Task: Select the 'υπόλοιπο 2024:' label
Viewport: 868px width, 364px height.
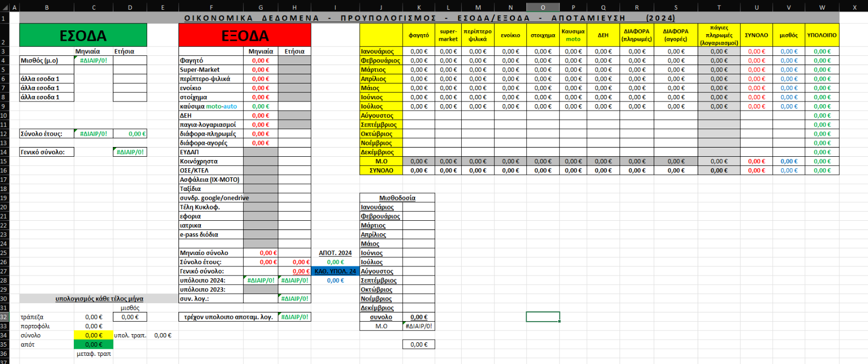Action: point(211,280)
